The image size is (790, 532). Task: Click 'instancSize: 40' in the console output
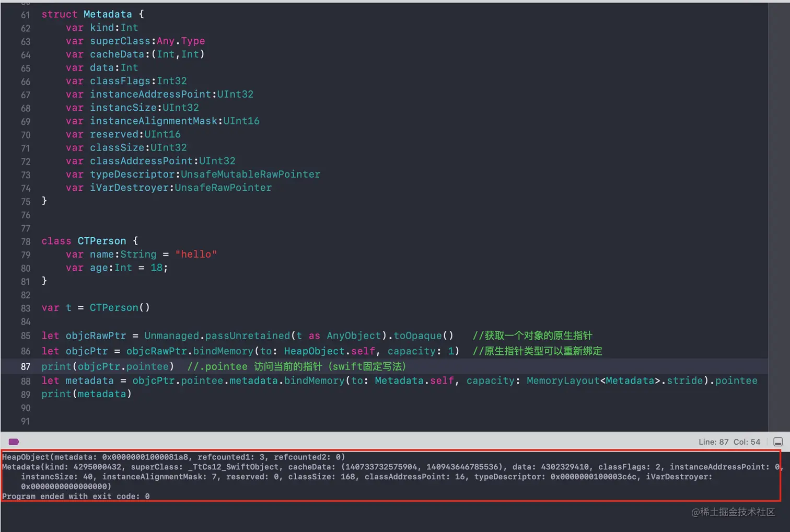[x=56, y=477]
